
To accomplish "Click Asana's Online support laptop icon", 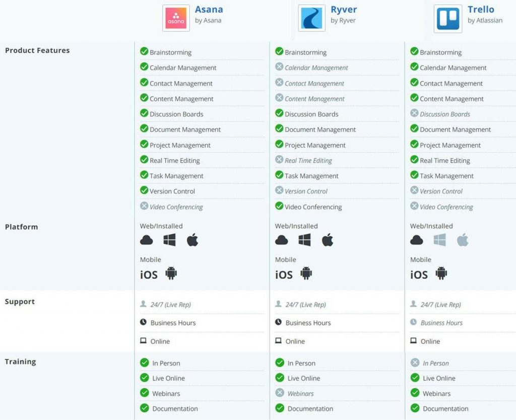I will tap(144, 341).
